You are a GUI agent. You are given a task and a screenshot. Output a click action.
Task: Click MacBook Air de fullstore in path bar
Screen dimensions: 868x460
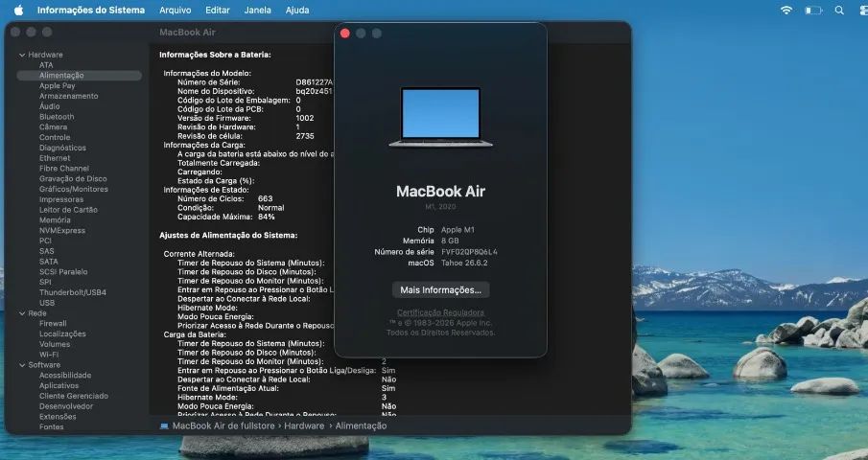[223, 425]
